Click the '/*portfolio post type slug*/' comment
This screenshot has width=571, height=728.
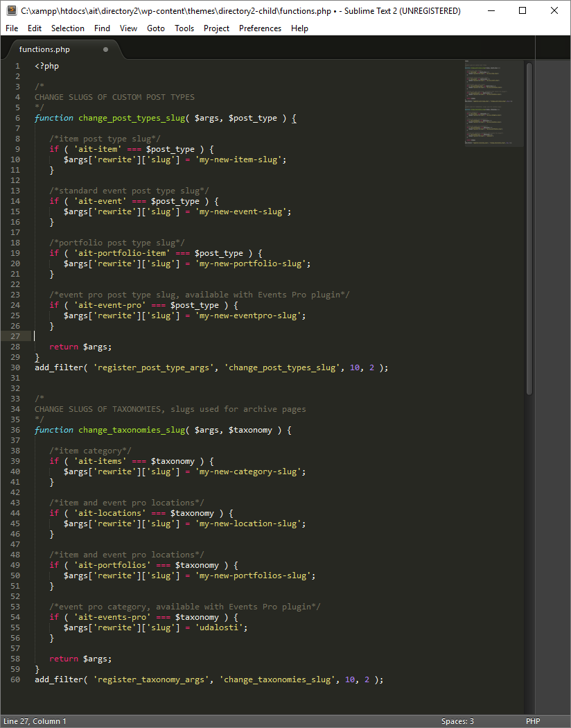(117, 243)
